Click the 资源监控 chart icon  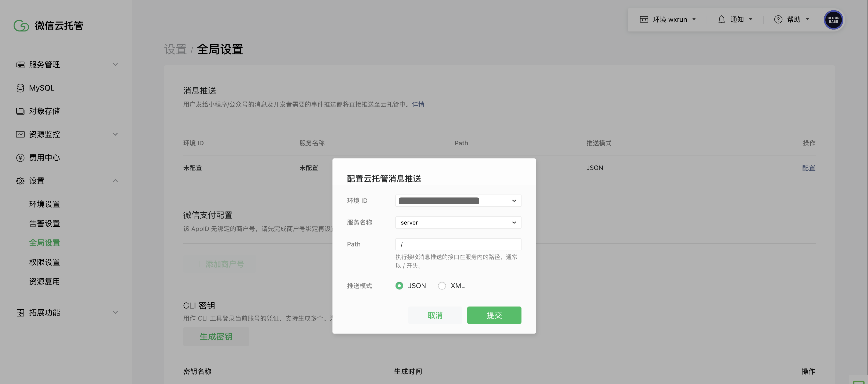point(20,134)
